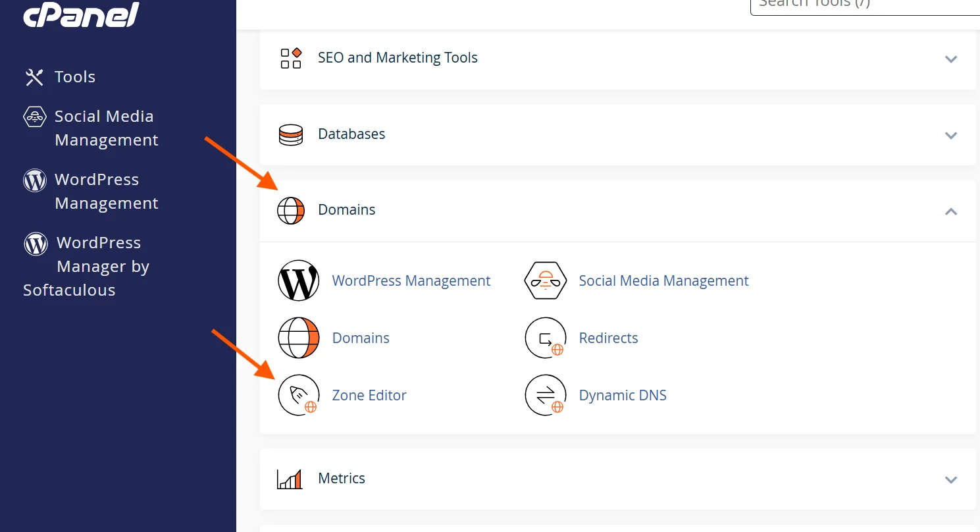
Task: Click the Tools wrench icon in sidebar
Action: [34, 76]
